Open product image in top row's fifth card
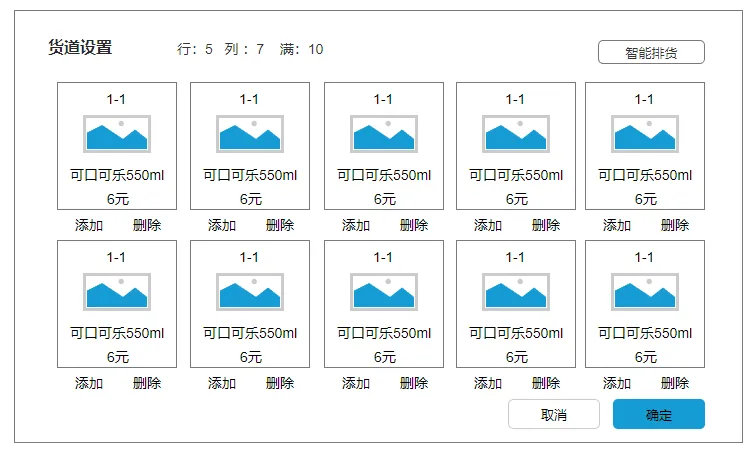 coord(645,134)
